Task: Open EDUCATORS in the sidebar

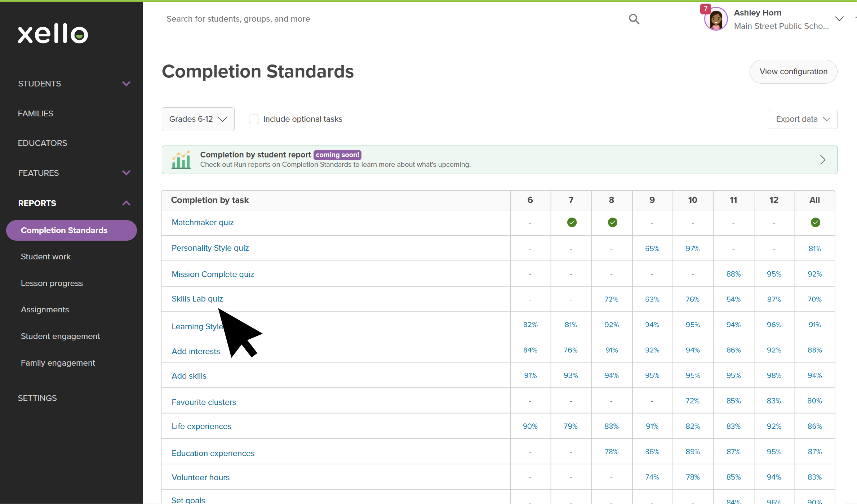Action: pos(43,143)
